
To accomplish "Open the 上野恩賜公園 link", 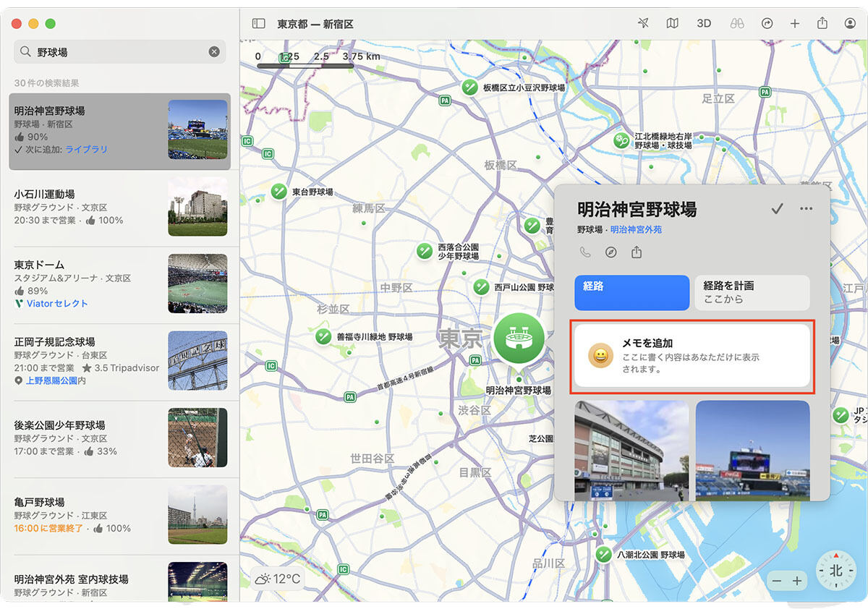I will click(x=51, y=380).
